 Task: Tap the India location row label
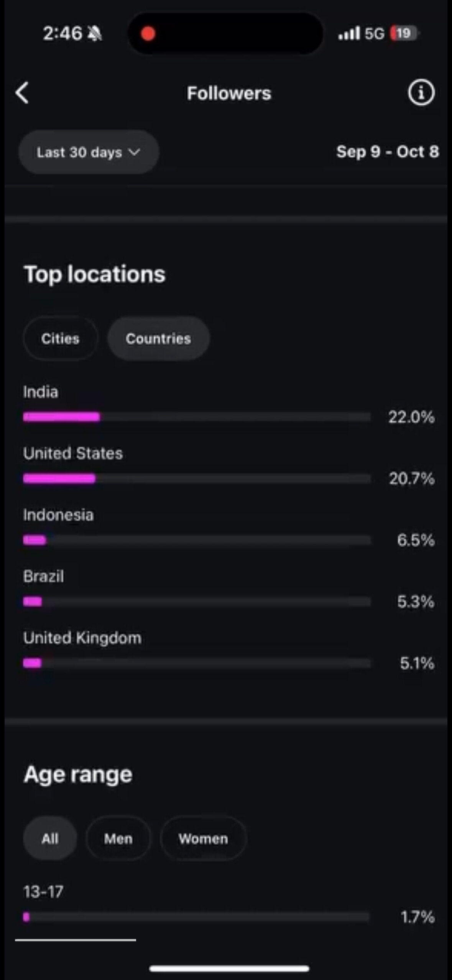tap(41, 392)
